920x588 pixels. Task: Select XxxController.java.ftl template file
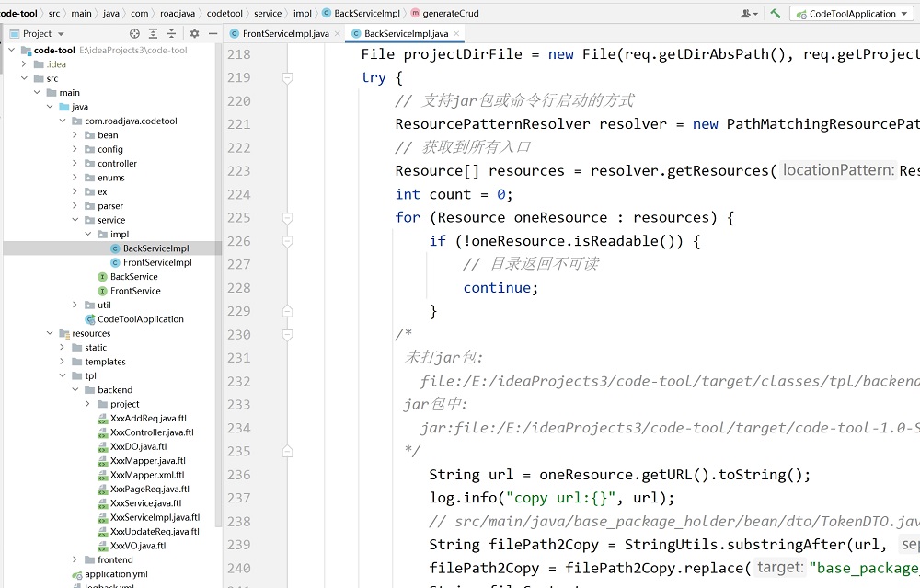[x=152, y=432]
